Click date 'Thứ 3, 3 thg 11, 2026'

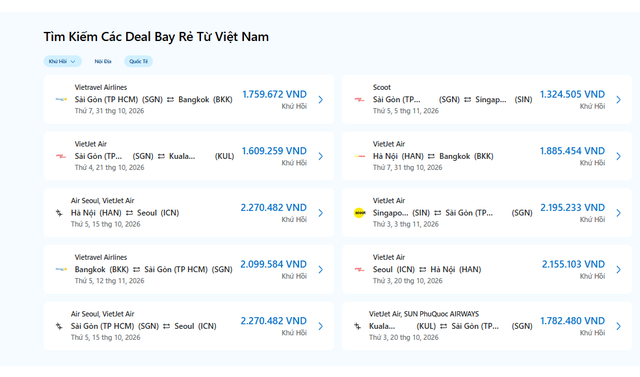406,224
